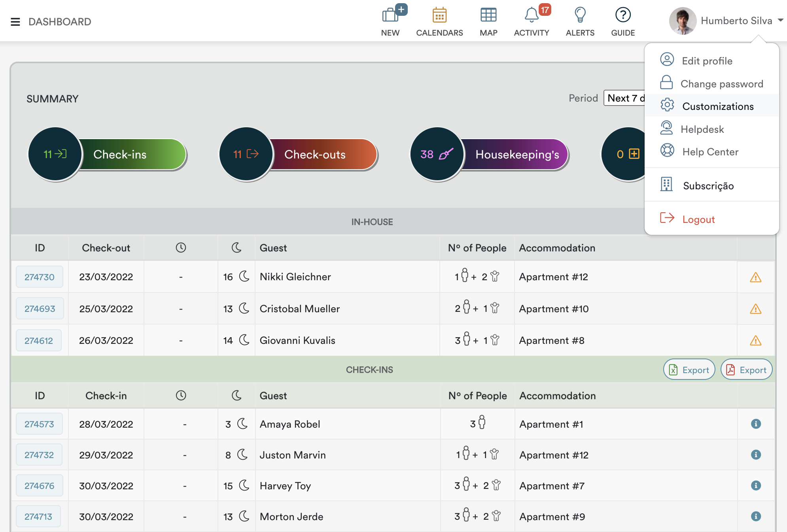Screen dimensions: 787x532
Task: Export check-ins to PDF
Action: [746, 370]
